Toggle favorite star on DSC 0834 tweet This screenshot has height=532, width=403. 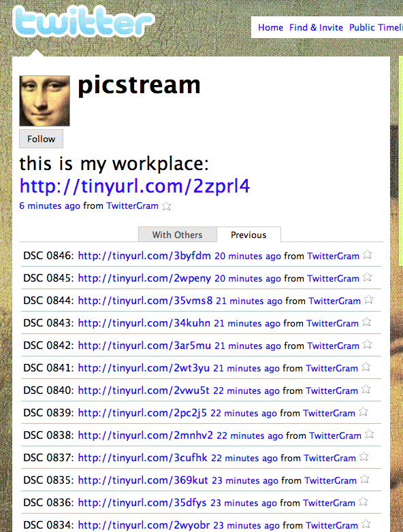click(366, 525)
